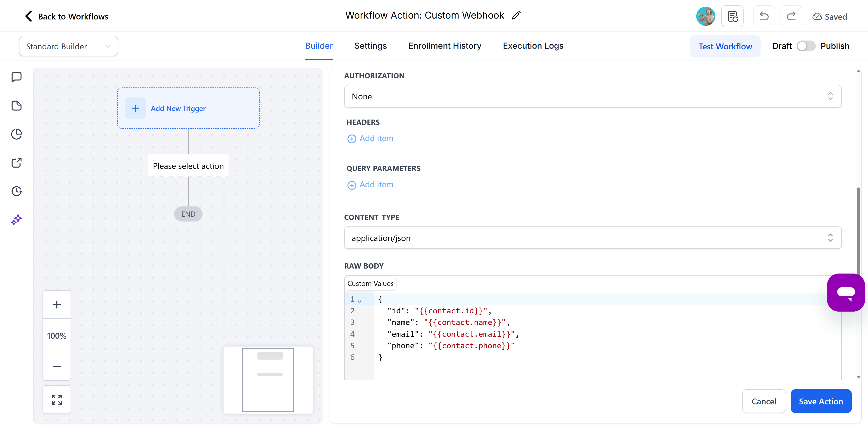
Task: Open the comments panel in the sidebar
Action: (16, 77)
